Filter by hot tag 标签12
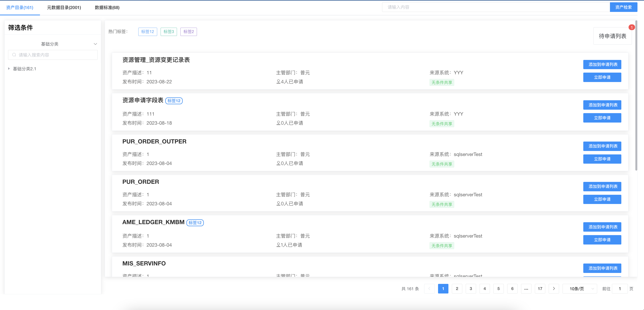The height and width of the screenshot is (310, 644). 148,31
